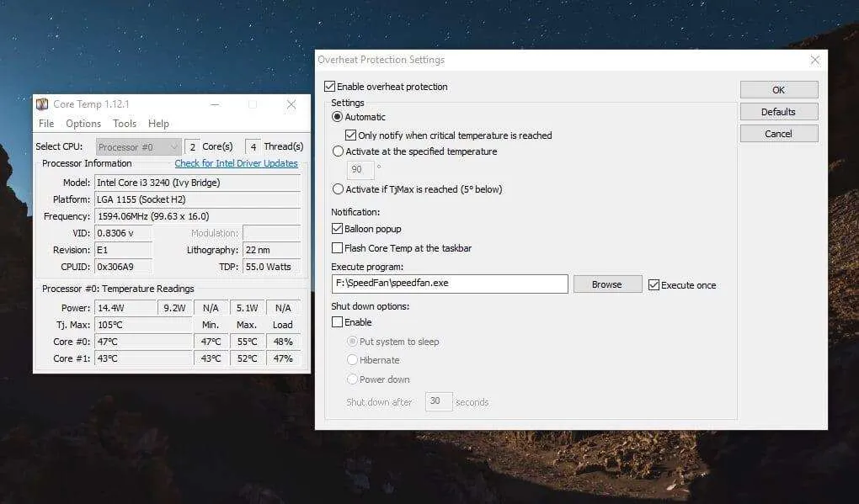This screenshot has width=859, height=504.
Task: Click the Shut down after 30 seconds field
Action: click(438, 401)
